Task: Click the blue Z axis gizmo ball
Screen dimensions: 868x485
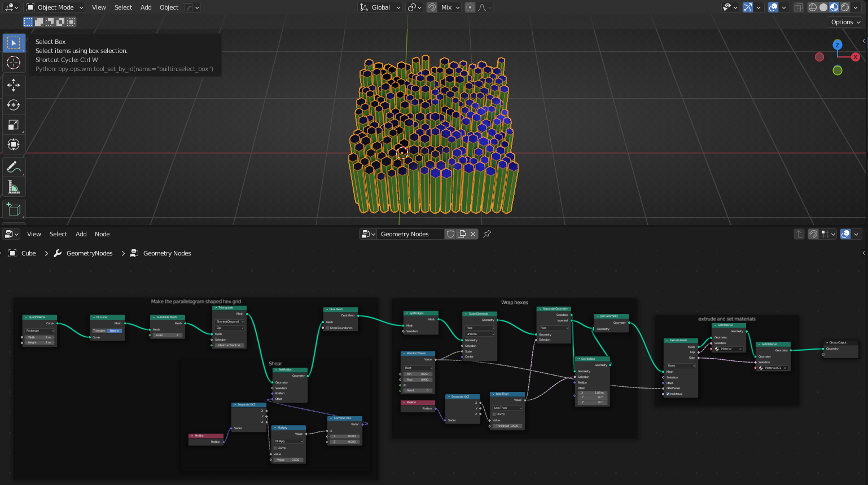Action: [838, 45]
